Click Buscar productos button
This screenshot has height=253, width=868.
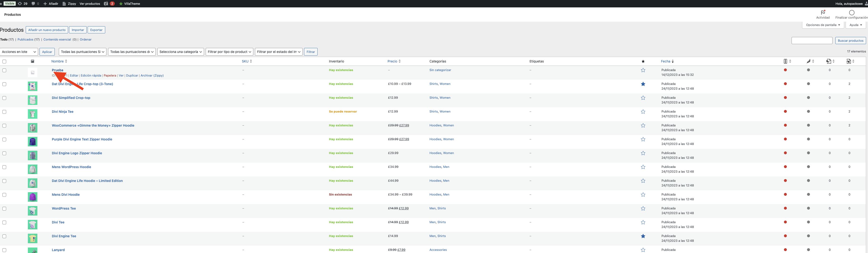(850, 41)
